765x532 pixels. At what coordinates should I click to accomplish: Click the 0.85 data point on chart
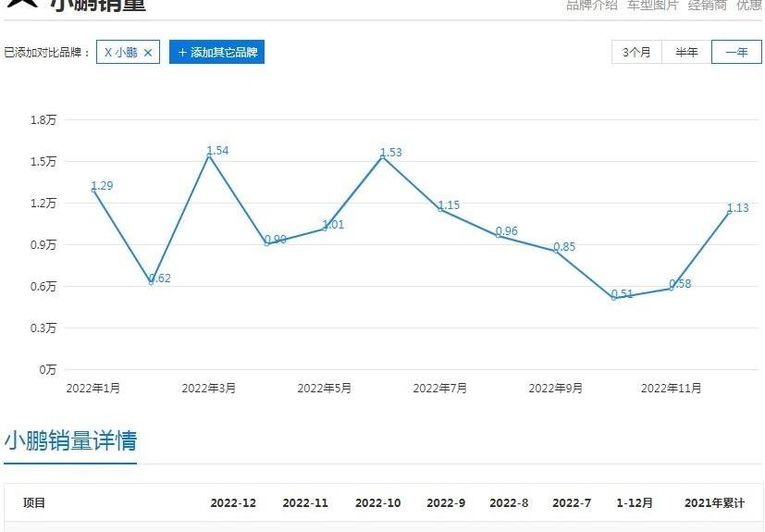point(556,251)
